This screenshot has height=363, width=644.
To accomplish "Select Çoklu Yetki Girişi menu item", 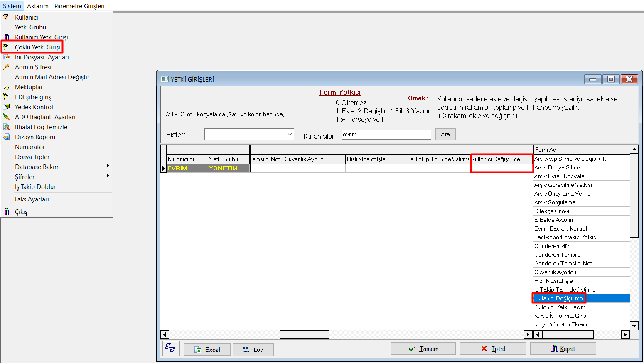I will (x=37, y=47).
